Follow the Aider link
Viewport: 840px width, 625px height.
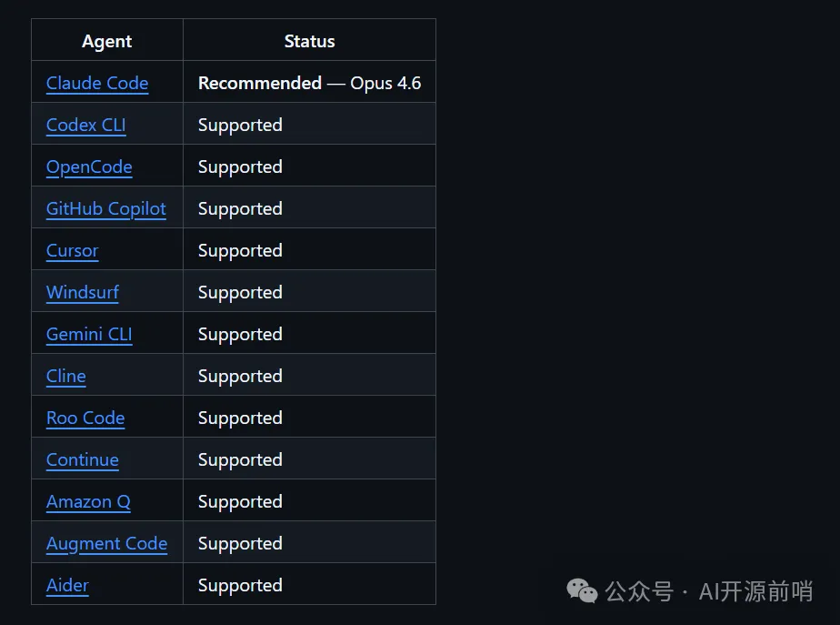68,585
